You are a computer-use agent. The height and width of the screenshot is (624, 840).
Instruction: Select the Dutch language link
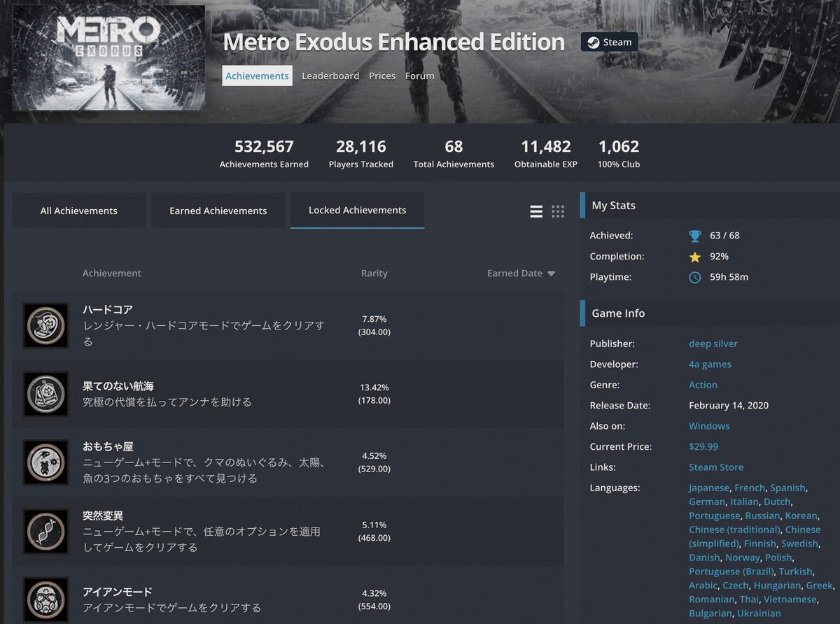click(777, 502)
